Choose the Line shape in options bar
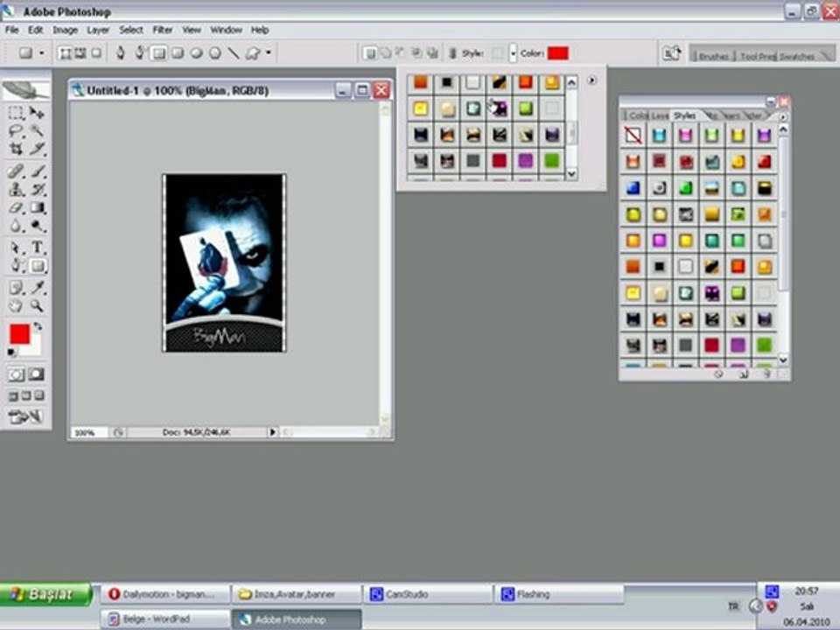 pos(234,53)
